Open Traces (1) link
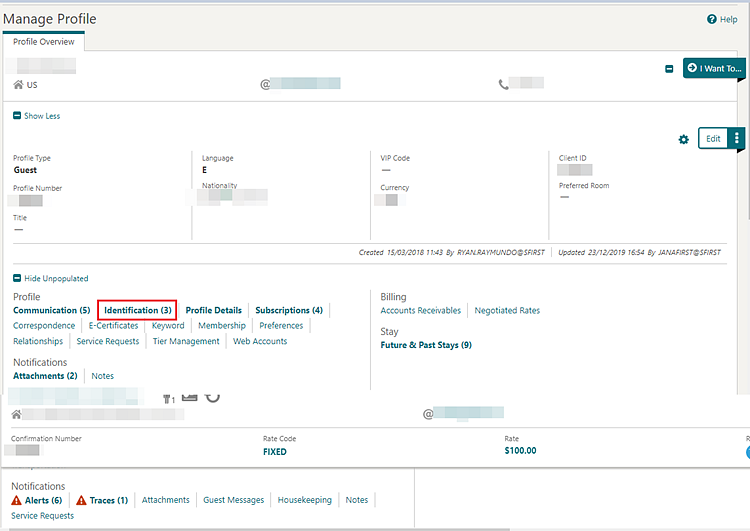The image size is (750, 531). click(x=109, y=500)
